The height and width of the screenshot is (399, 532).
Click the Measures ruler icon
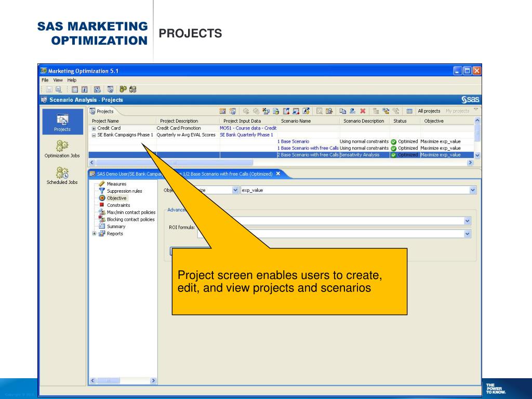(x=102, y=183)
